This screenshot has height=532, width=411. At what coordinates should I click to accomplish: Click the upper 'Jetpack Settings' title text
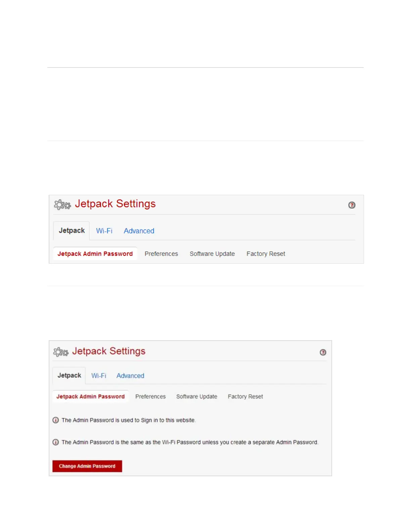(115, 204)
